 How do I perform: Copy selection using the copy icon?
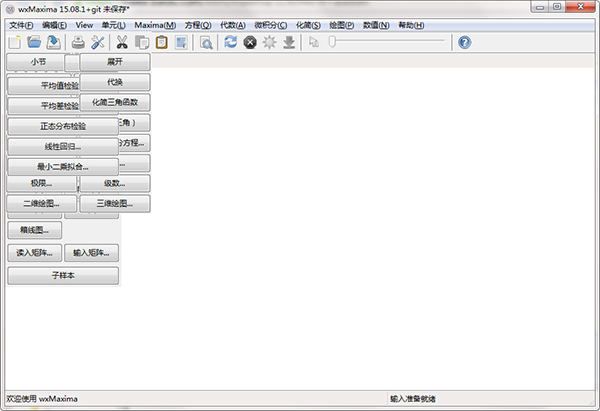click(x=142, y=42)
